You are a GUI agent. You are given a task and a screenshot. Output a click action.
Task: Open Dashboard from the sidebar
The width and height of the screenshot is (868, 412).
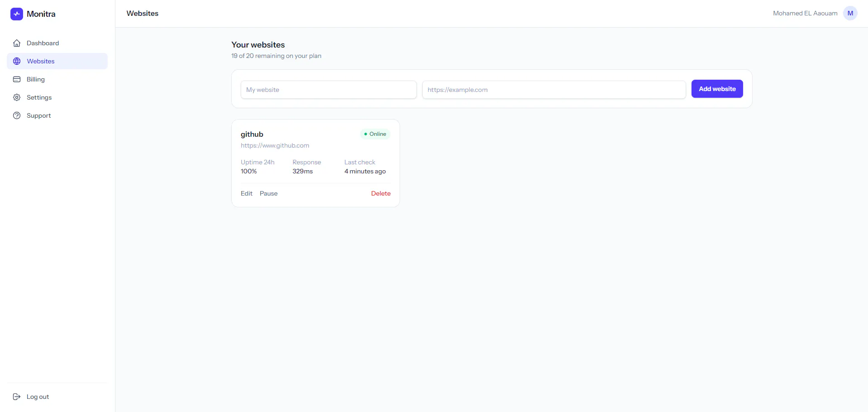pos(57,43)
